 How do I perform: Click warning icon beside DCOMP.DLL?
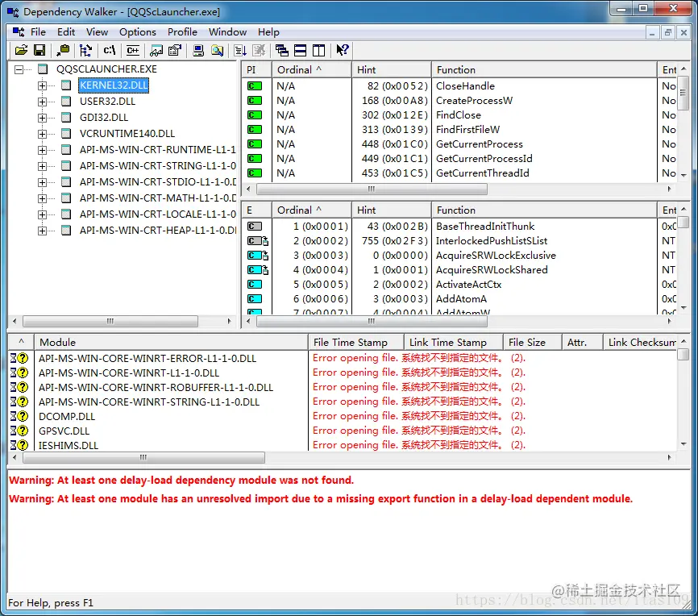[19, 416]
